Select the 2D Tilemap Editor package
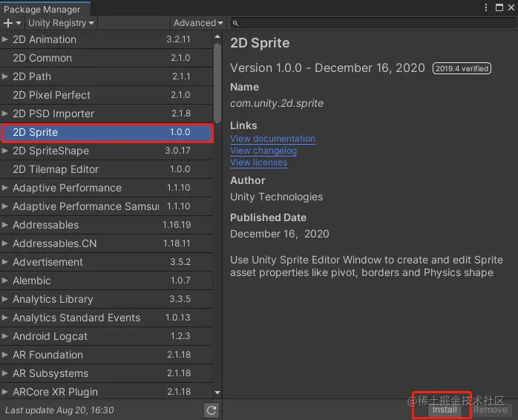Image resolution: width=518 pixels, height=420 pixels. pos(106,169)
